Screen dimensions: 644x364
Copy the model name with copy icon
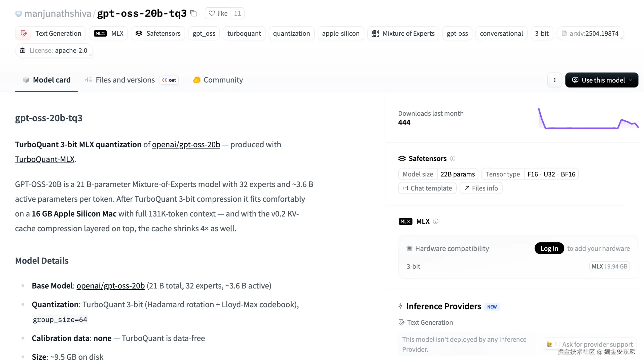(x=193, y=13)
